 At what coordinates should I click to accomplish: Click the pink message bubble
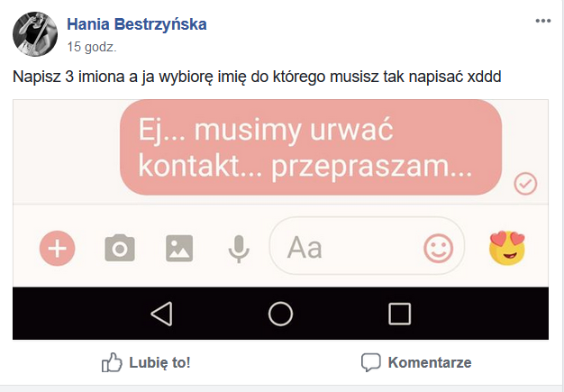311,148
